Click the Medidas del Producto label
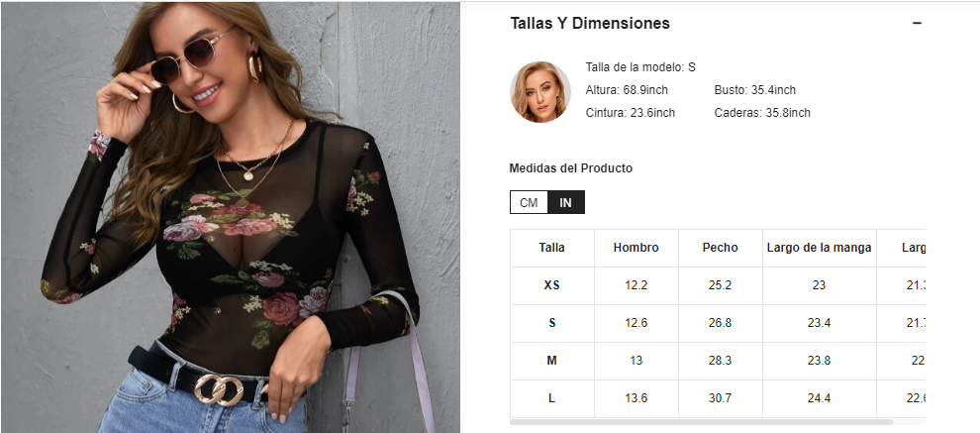Image resolution: width=980 pixels, height=433 pixels. point(570,168)
